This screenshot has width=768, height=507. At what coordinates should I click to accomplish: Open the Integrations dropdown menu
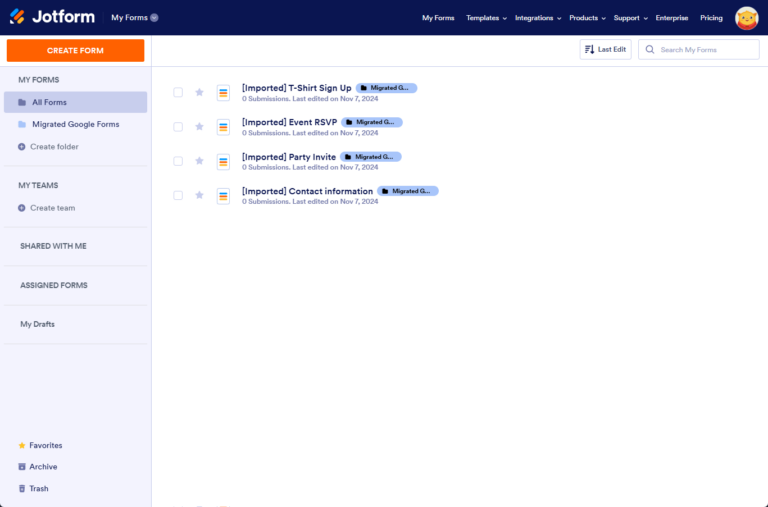click(538, 18)
